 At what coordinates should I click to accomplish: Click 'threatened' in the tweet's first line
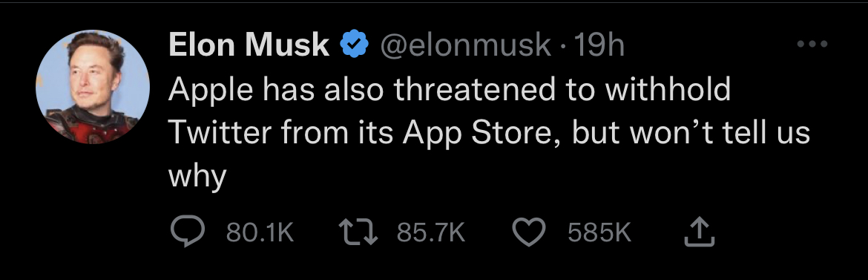tap(474, 89)
